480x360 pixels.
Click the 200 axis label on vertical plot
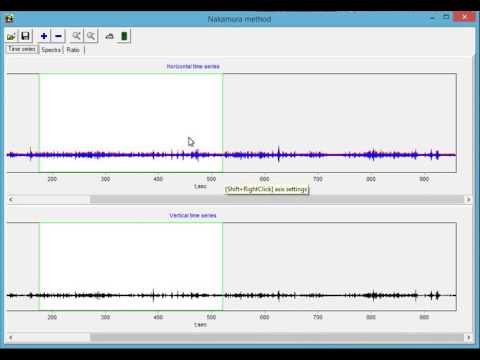[52, 317]
